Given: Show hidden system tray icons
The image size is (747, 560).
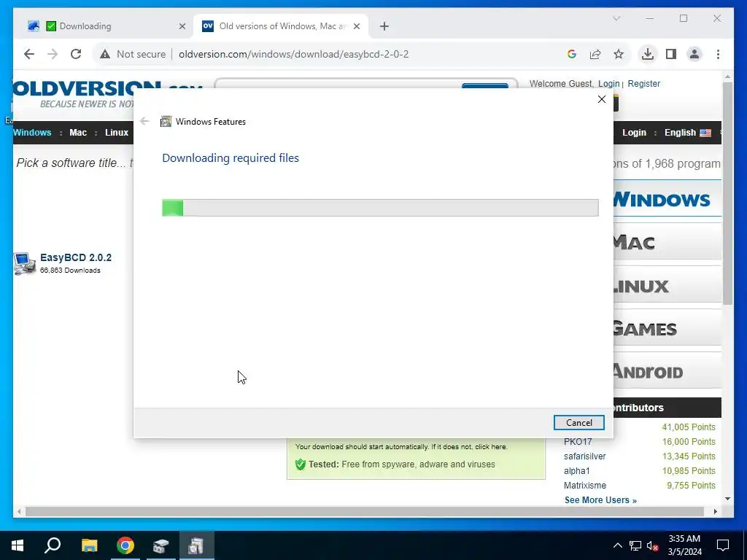Looking at the screenshot, I should click(x=617, y=545).
